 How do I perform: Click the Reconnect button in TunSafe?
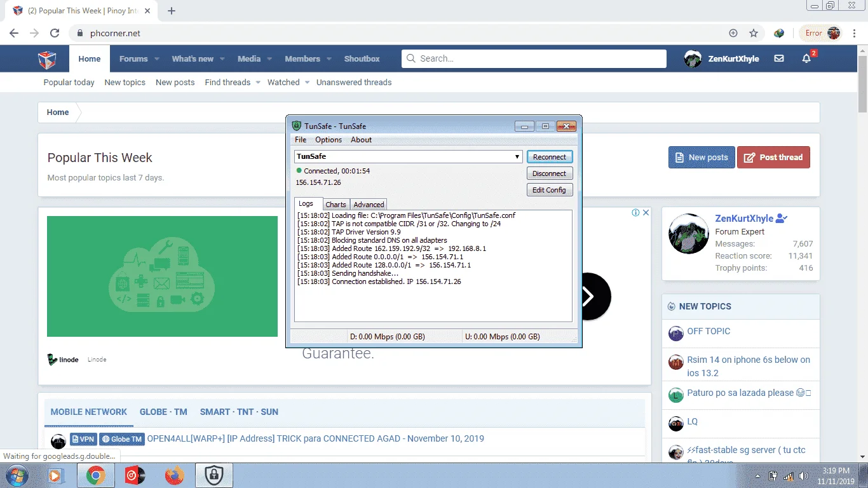click(550, 157)
